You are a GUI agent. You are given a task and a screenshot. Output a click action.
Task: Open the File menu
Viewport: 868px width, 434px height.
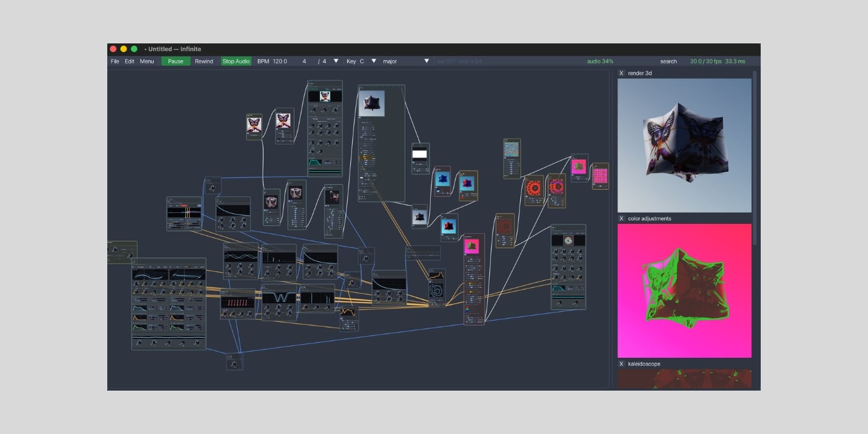tap(115, 61)
